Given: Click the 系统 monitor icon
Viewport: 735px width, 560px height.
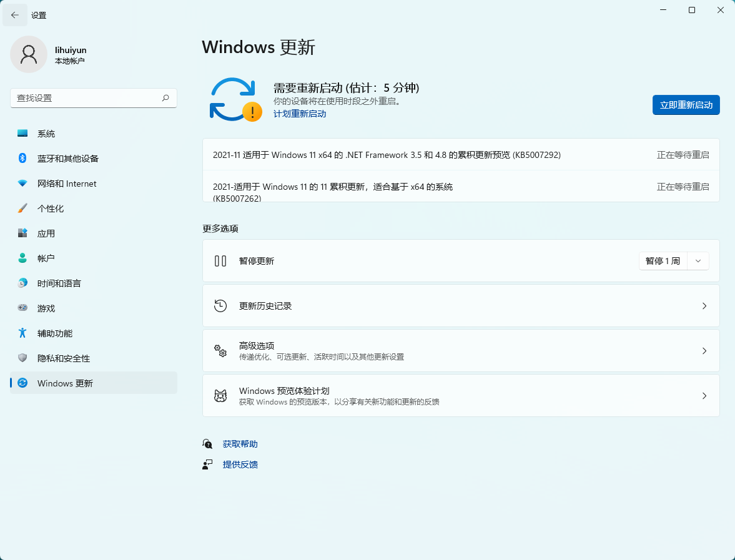Looking at the screenshot, I should point(22,134).
